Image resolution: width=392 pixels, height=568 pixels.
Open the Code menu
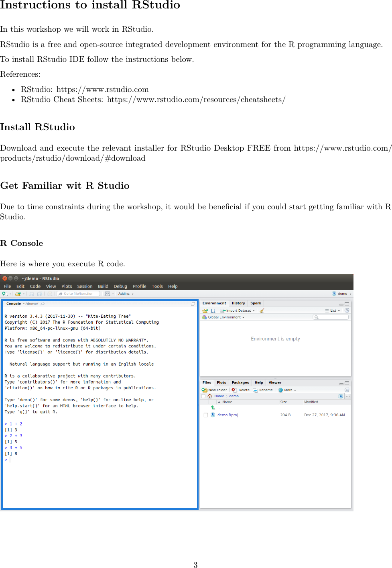35,286
